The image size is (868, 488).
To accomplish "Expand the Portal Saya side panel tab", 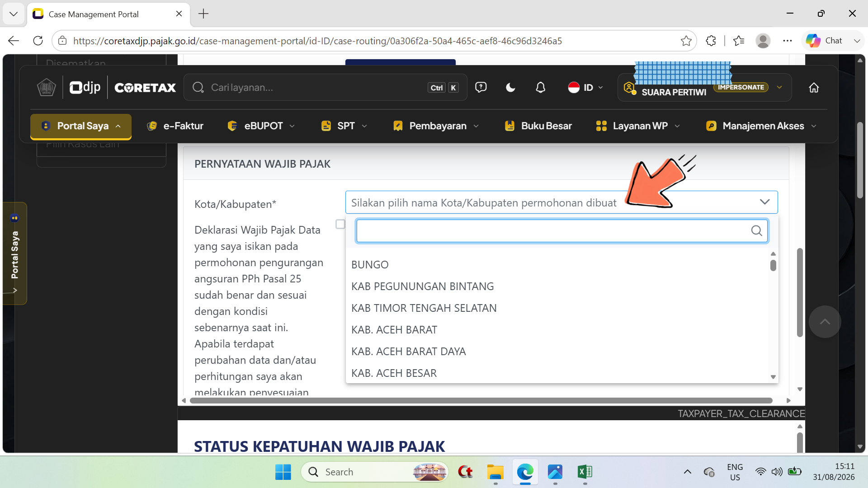I will (x=14, y=253).
